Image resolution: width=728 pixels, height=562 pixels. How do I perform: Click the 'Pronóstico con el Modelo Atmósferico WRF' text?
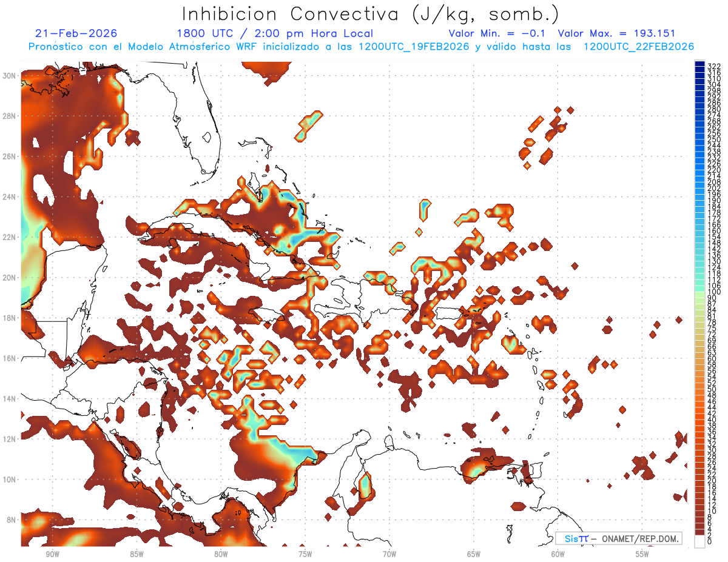pyautogui.click(x=144, y=47)
